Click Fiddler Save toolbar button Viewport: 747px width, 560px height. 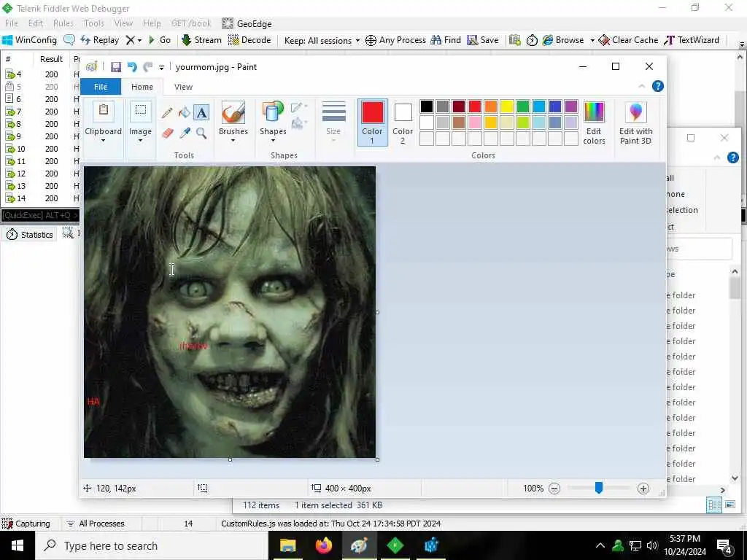483,40
